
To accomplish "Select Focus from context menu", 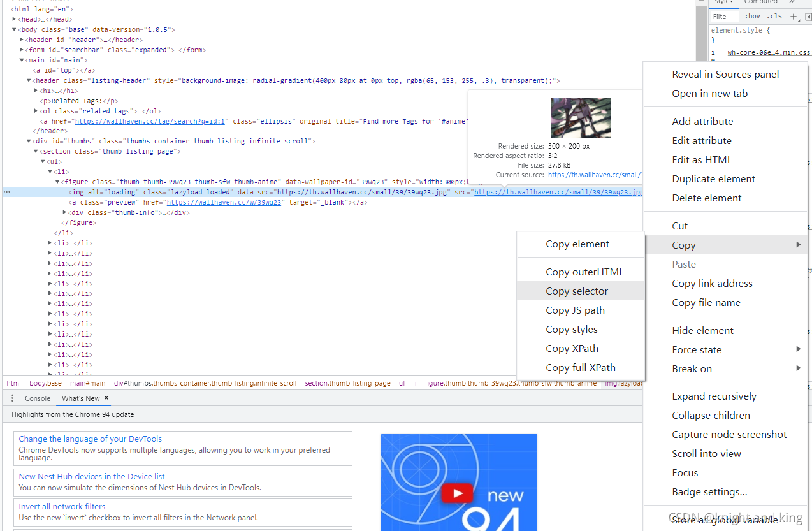I will point(725,472).
